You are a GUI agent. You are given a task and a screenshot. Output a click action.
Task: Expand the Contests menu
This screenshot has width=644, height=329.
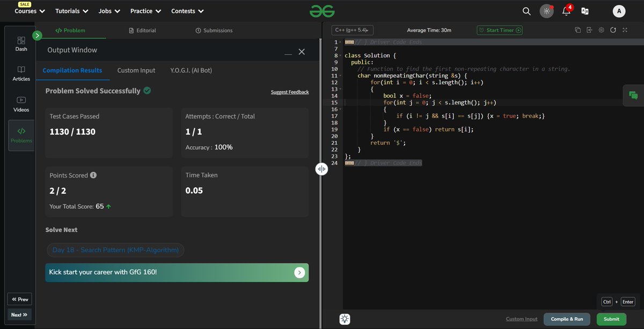pyautogui.click(x=187, y=11)
